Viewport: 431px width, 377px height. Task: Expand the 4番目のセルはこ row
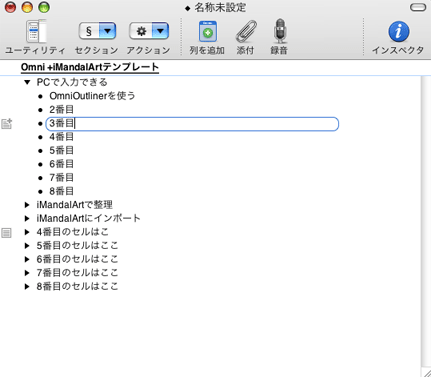pyautogui.click(x=27, y=232)
